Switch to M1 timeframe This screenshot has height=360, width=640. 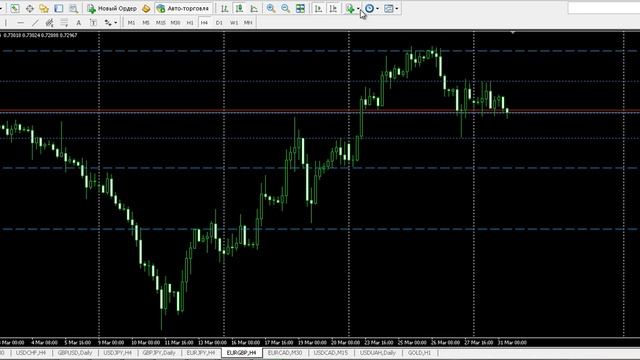[x=131, y=23]
